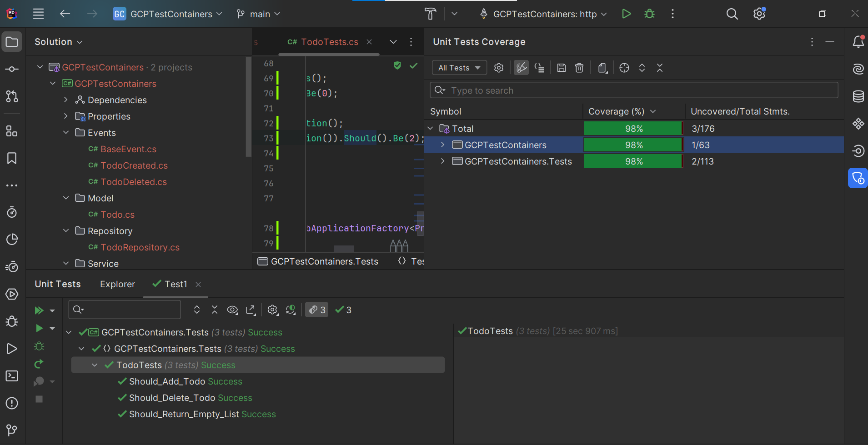Collapse the Total coverage row
Screen dimensions: 868x445
[x=431, y=129]
